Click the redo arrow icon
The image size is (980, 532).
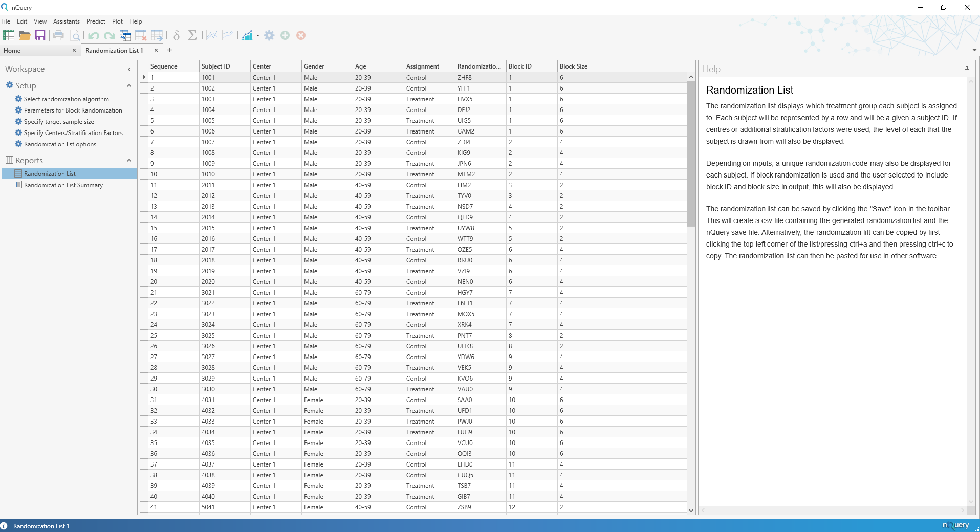tap(109, 35)
